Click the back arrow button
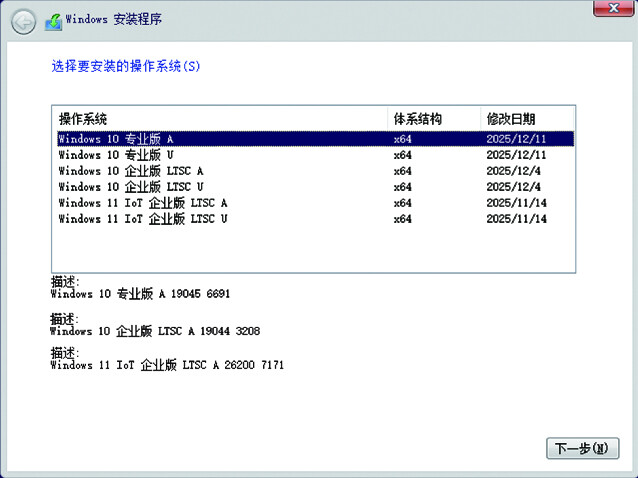The height and width of the screenshot is (478, 638). pyautogui.click(x=23, y=21)
